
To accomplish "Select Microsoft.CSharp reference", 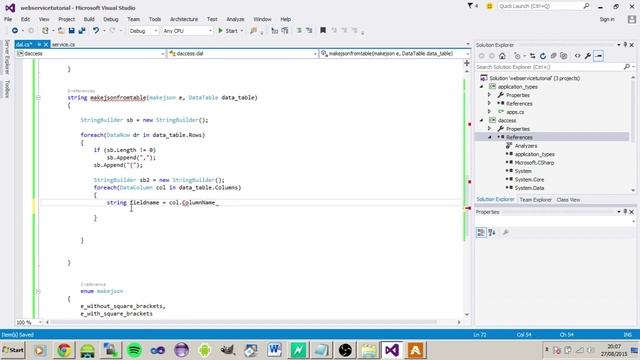I will pos(534,162).
